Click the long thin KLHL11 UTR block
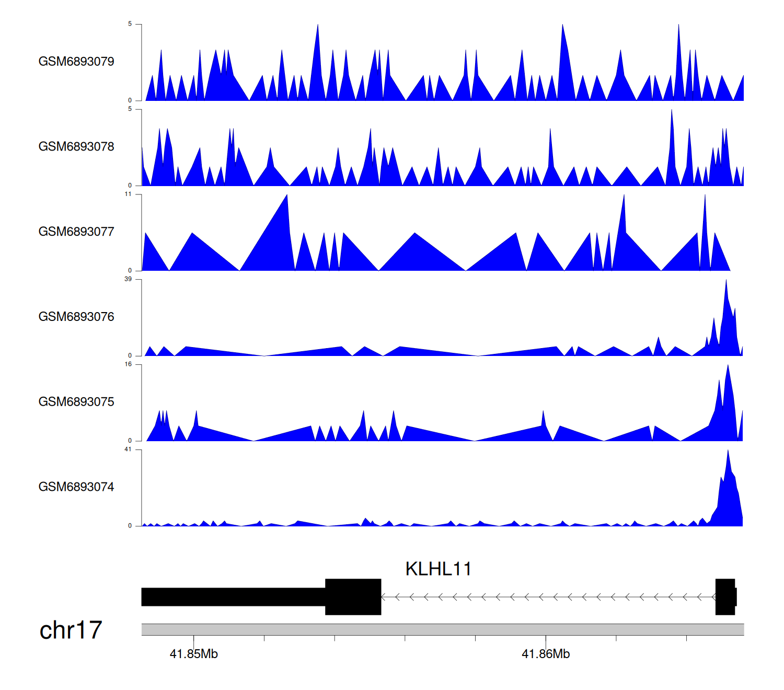This screenshot has height=690, width=784. pyautogui.click(x=233, y=597)
